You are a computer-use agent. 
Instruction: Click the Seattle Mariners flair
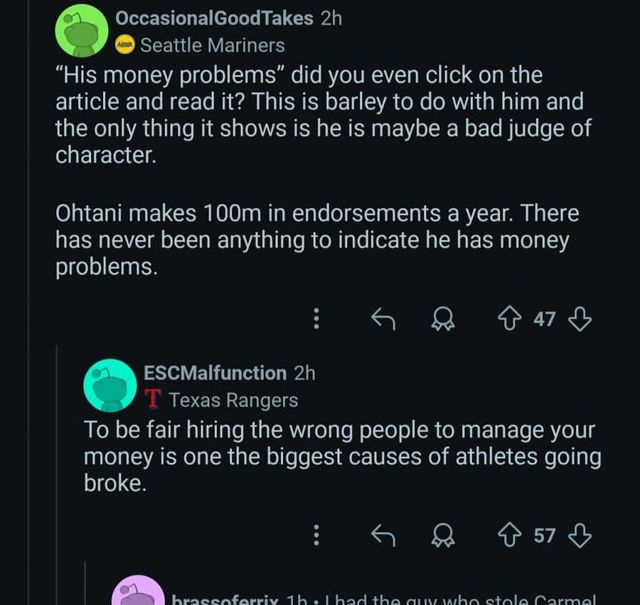click(212, 45)
